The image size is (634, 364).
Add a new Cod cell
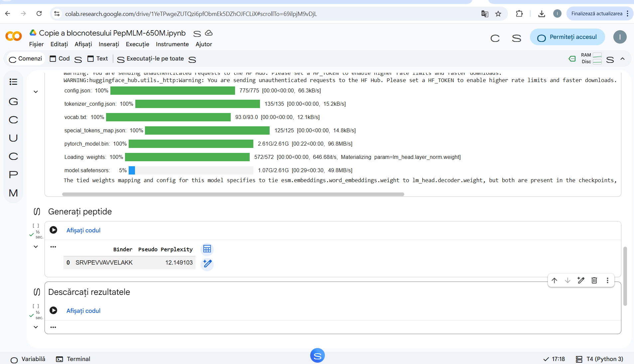(60, 59)
